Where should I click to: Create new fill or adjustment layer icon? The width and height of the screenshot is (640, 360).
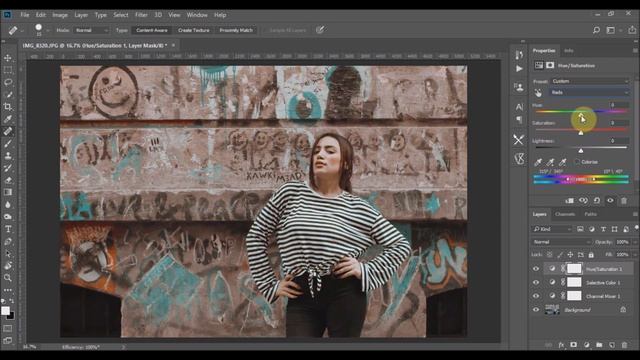tap(587, 345)
